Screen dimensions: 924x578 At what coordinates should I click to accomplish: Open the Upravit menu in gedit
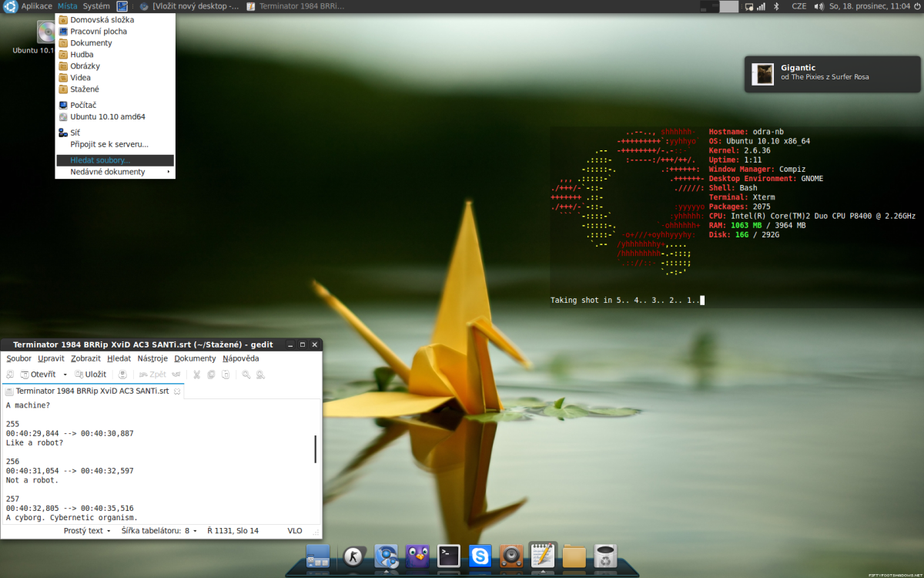point(51,358)
